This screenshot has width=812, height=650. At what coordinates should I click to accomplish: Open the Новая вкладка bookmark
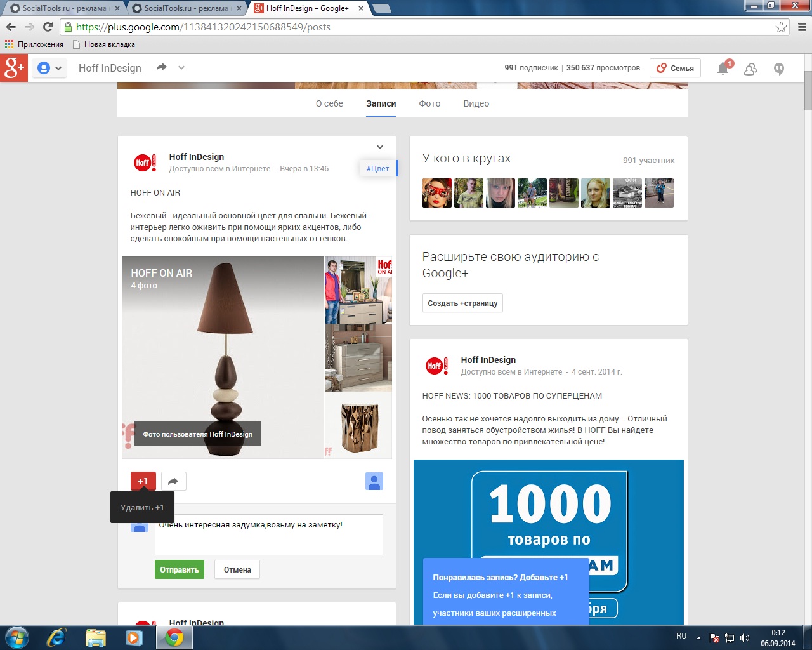coord(104,44)
